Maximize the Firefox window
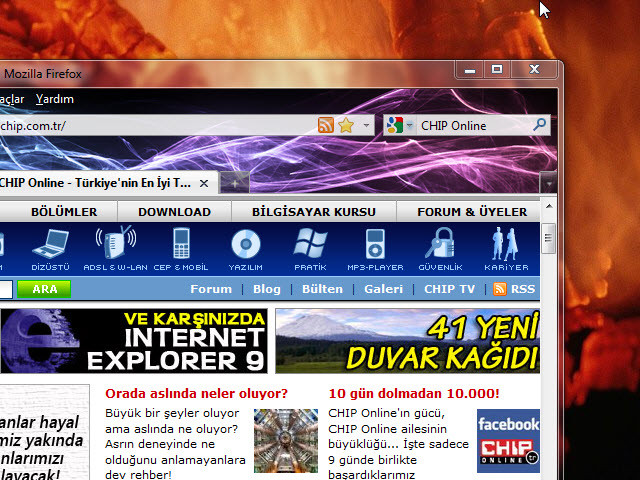The width and height of the screenshot is (640, 480). (x=497, y=69)
